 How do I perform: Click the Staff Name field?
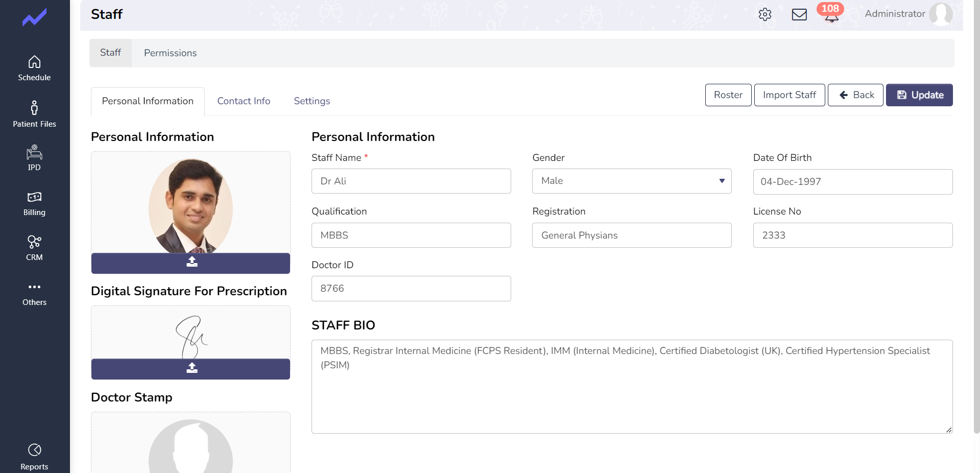click(411, 181)
